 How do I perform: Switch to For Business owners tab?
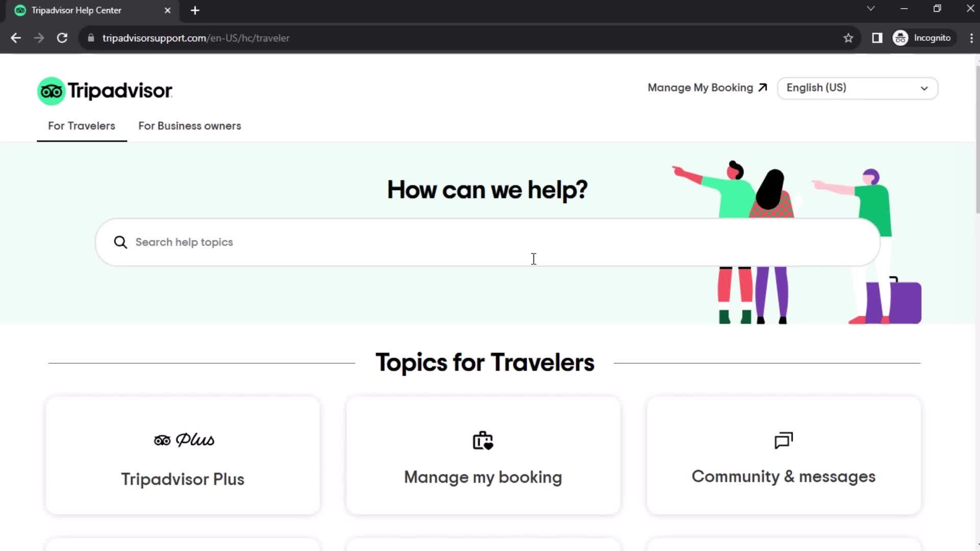click(189, 126)
